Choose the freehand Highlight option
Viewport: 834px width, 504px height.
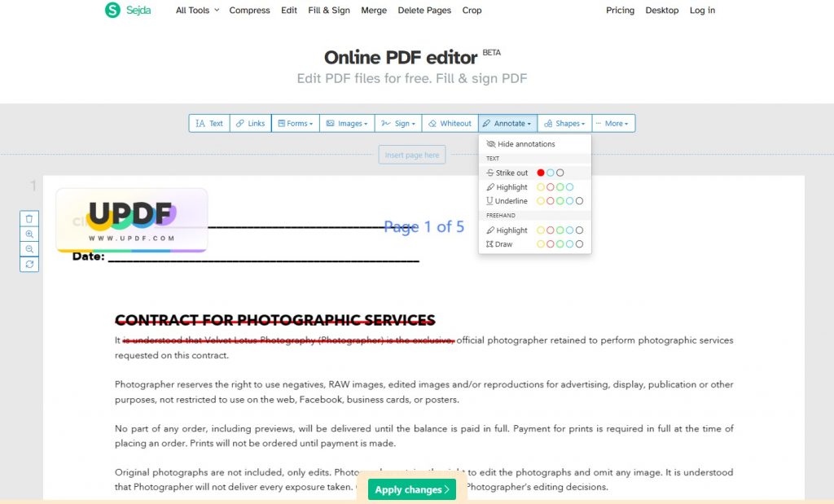click(x=507, y=230)
